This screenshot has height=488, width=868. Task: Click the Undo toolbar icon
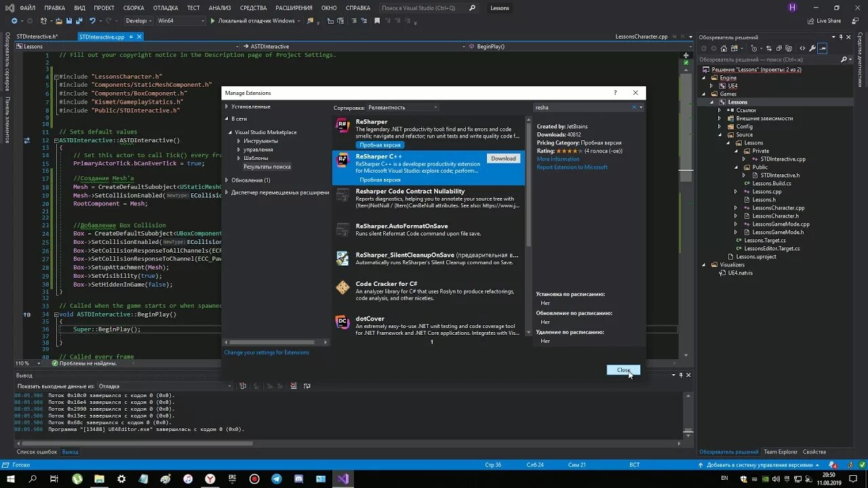click(x=93, y=21)
